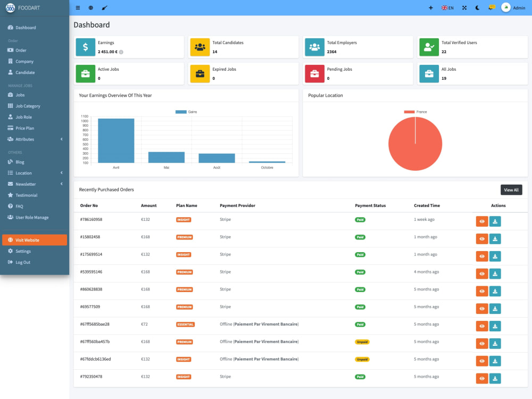Toggle dark mode moon icon
532x399 pixels.
477,8
